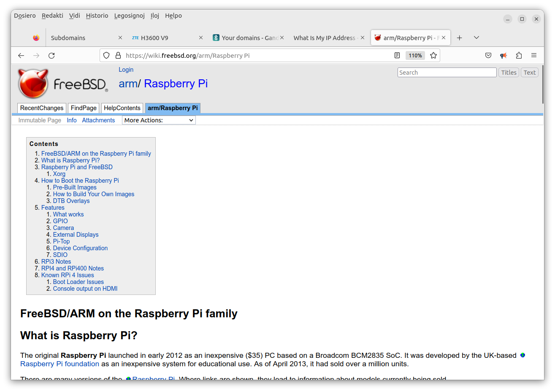The image size is (555, 392).
Task: List all tabs with the chevron
Action: pyautogui.click(x=476, y=38)
